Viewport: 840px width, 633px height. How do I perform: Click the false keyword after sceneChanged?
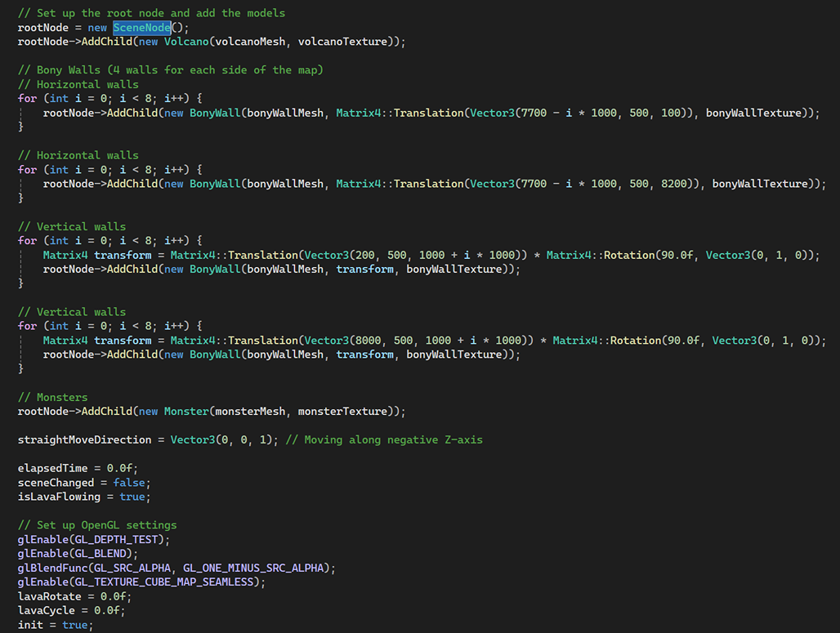[129, 483]
